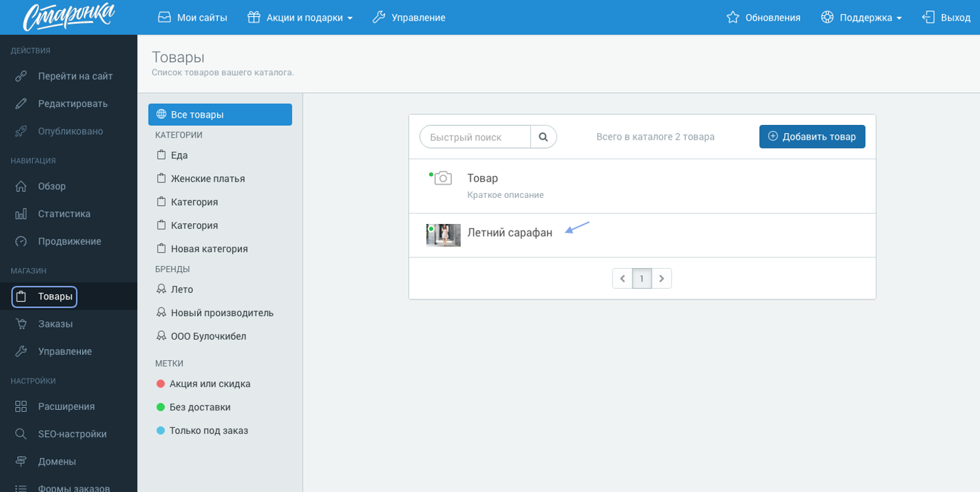Click the star icon for Обновления
This screenshot has width=980, height=492.
(x=733, y=17)
